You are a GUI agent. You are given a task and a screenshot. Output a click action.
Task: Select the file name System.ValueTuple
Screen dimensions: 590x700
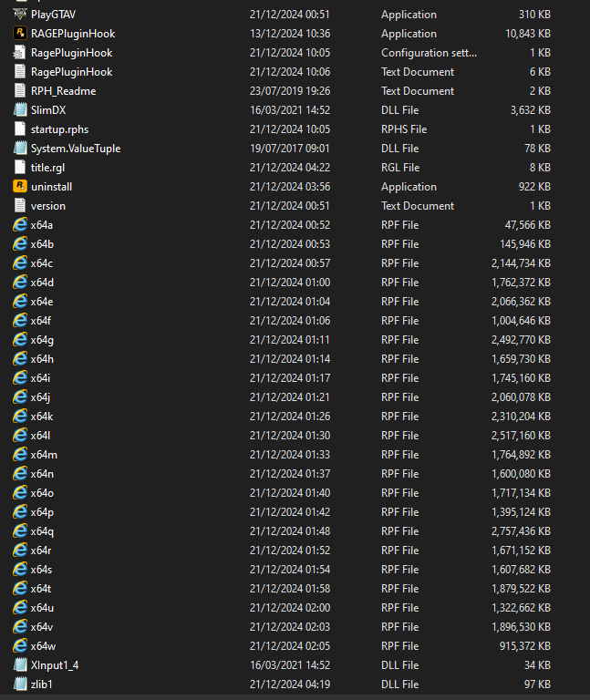pos(76,149)
